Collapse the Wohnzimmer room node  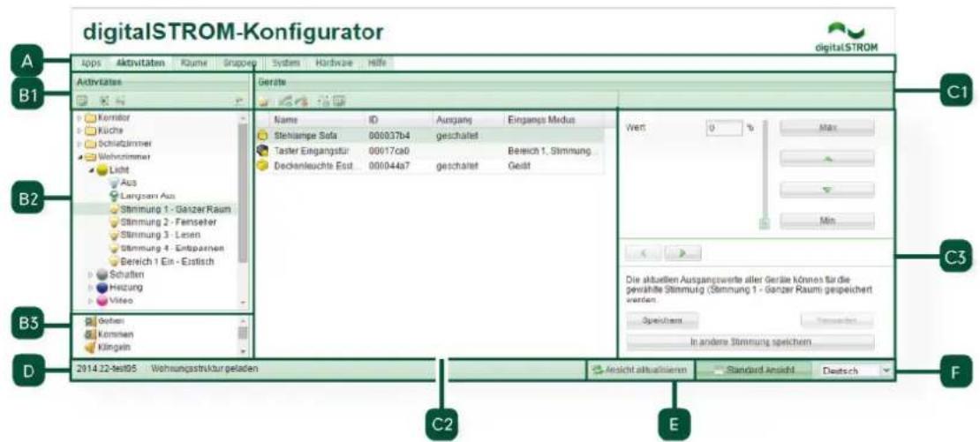pyautogui.click(x=79, y=157)
